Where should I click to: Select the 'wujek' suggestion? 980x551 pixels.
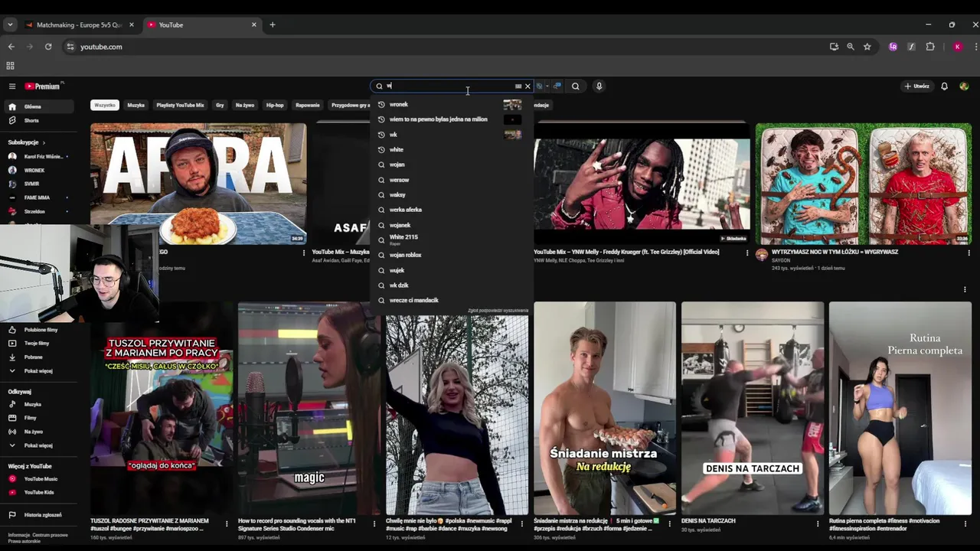point(452,270)
